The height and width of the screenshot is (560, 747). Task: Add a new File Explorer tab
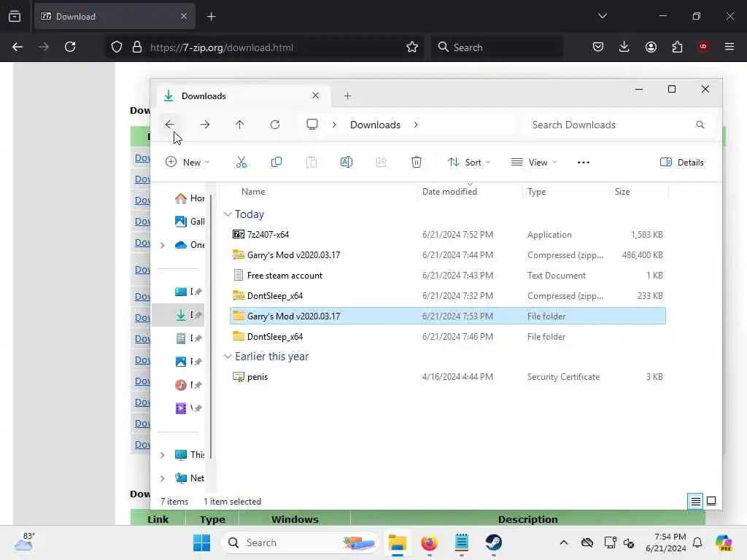click(x=348, y=96)
